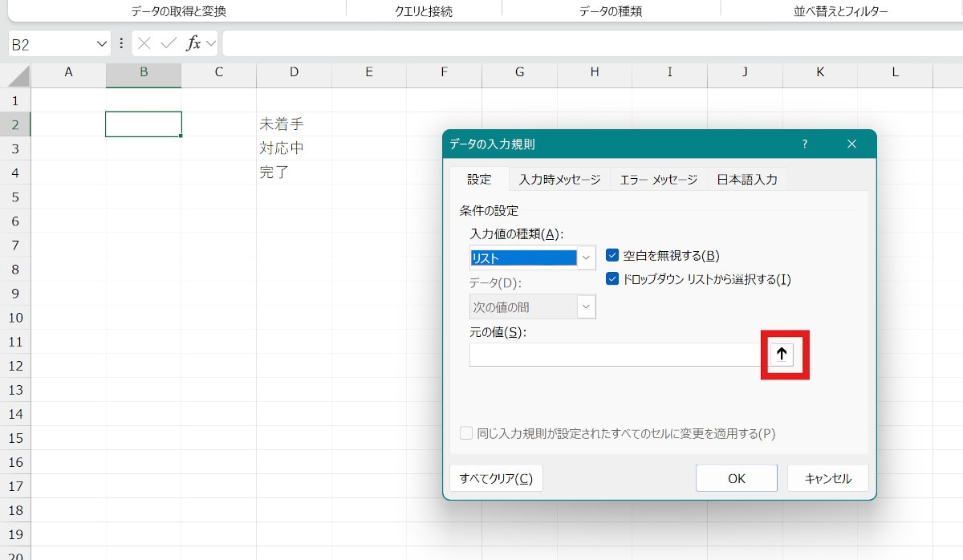This screenshot has width=963, height=560.
Task: Click the select-all corner triangle of the sheet
Action: coord(18,75)
